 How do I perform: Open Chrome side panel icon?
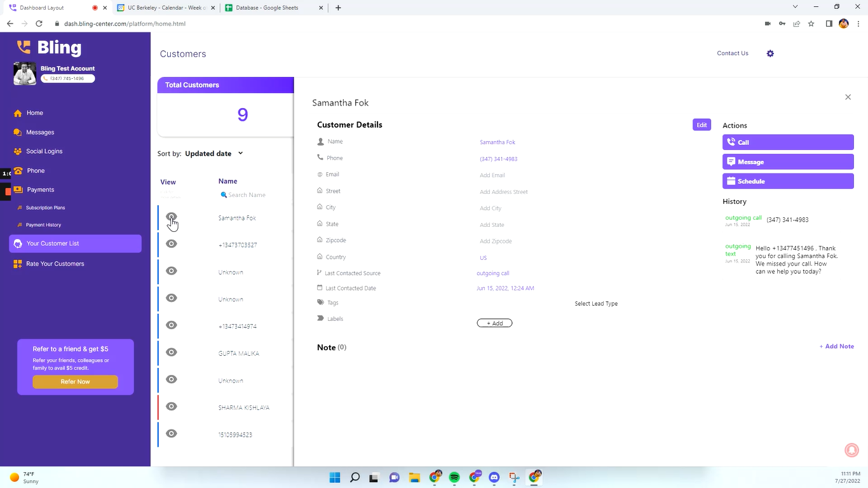(829, 24)
